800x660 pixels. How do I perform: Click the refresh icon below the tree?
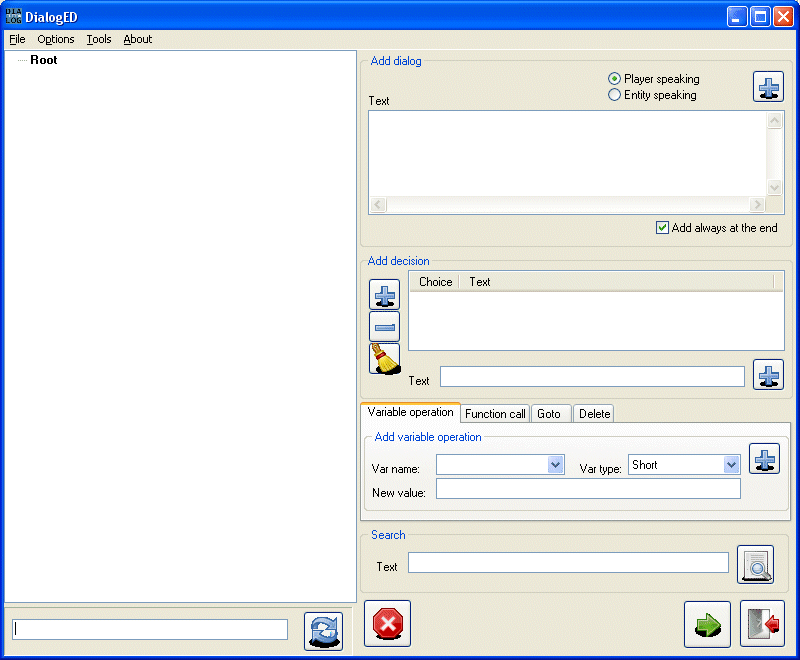(323, 631)
